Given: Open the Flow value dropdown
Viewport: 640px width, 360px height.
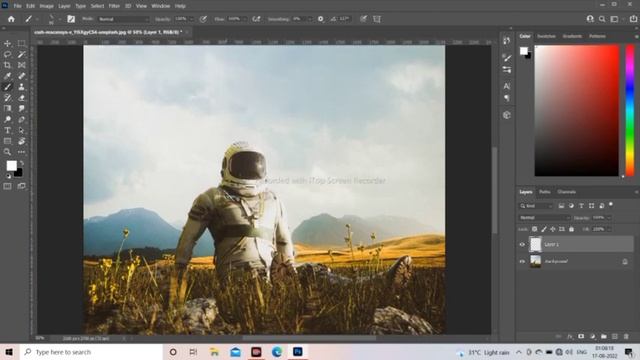Looking at the screenshot, I should (x=244, y=19).
